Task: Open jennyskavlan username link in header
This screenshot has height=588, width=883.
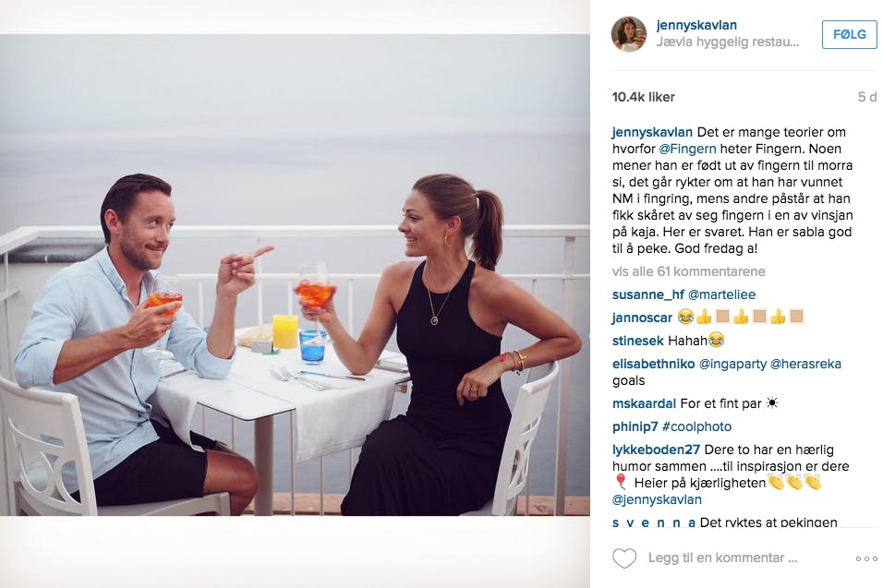Action: [x=696, y=25]
